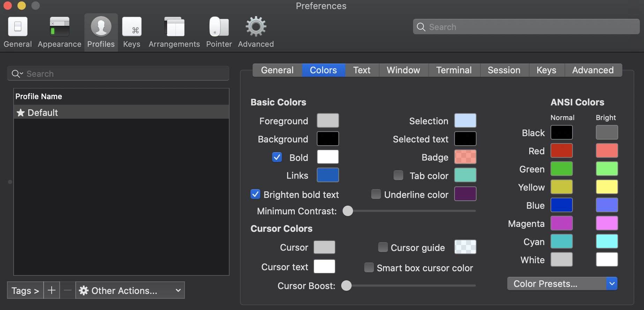Open the Arrangements preferences pane
644x310 pixels.
point(174,32)
